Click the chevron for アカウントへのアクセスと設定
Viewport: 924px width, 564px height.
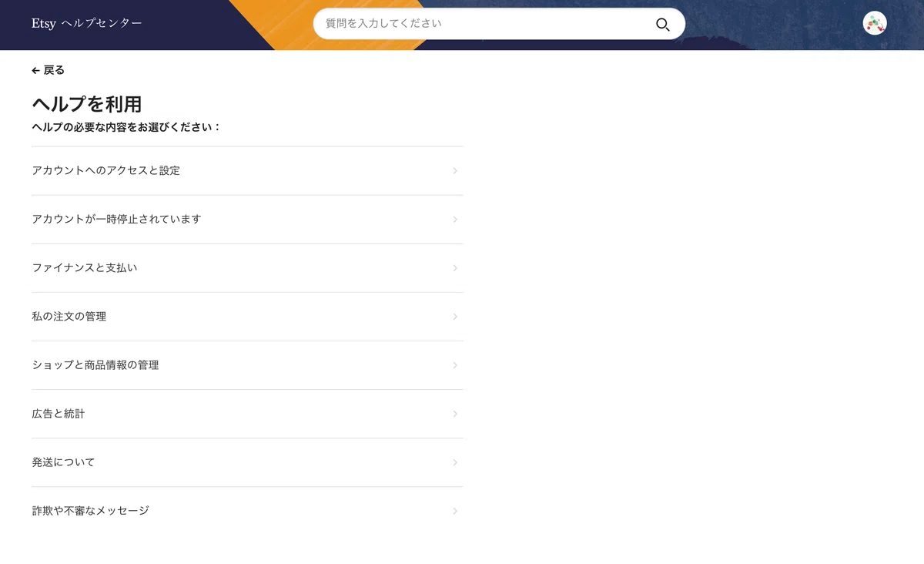point(455,170)
